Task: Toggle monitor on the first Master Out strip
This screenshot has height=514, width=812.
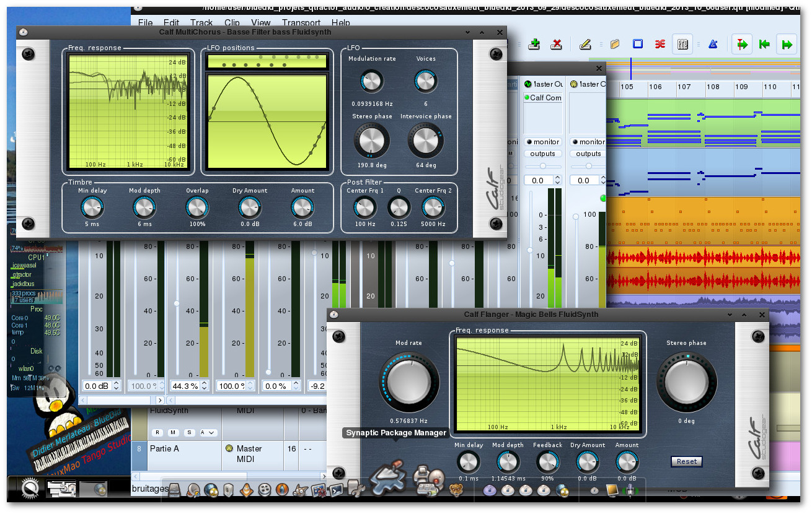Action: click(543, 142)
